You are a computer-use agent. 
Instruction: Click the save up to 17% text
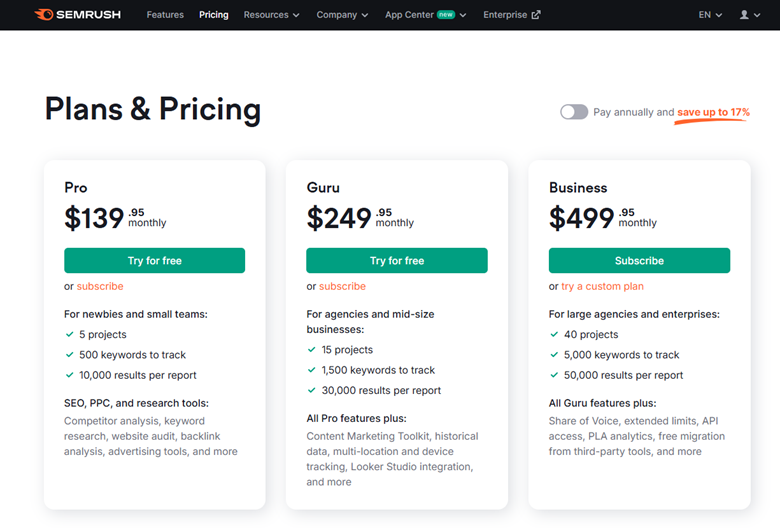713,112
